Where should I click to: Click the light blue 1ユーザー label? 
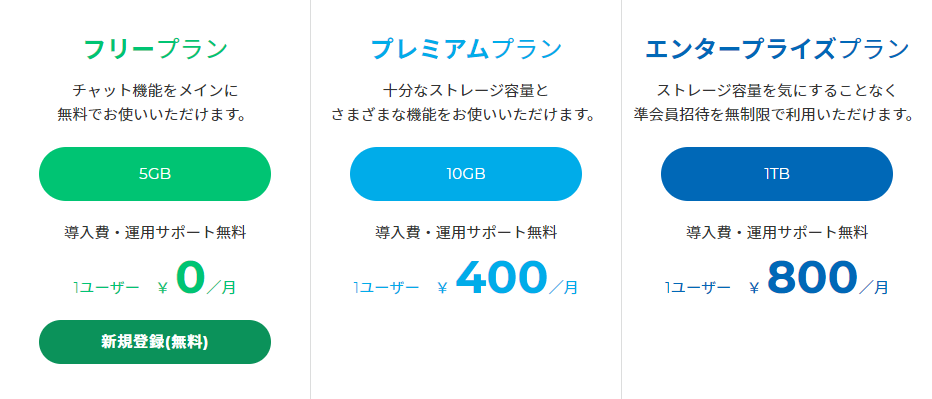pos(386,288)
